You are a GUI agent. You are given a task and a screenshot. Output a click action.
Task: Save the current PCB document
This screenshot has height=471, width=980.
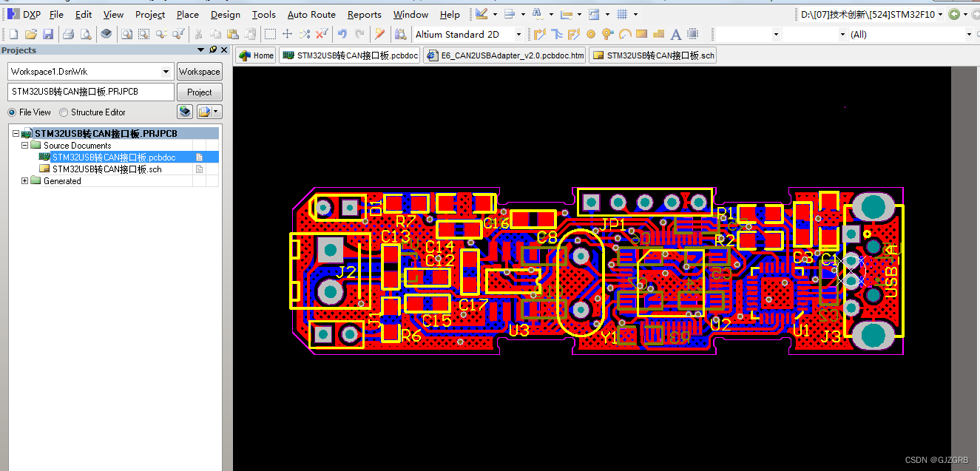pos(48,34)
